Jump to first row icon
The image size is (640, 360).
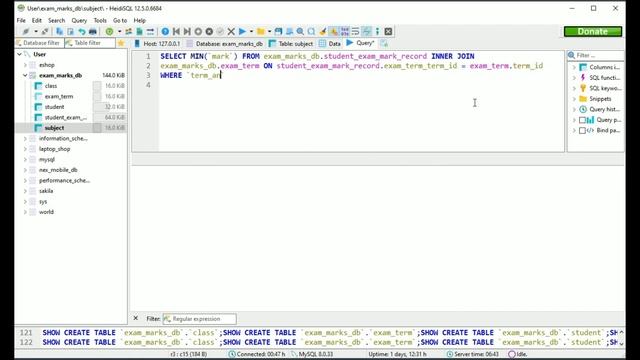(x=176, y=31)
